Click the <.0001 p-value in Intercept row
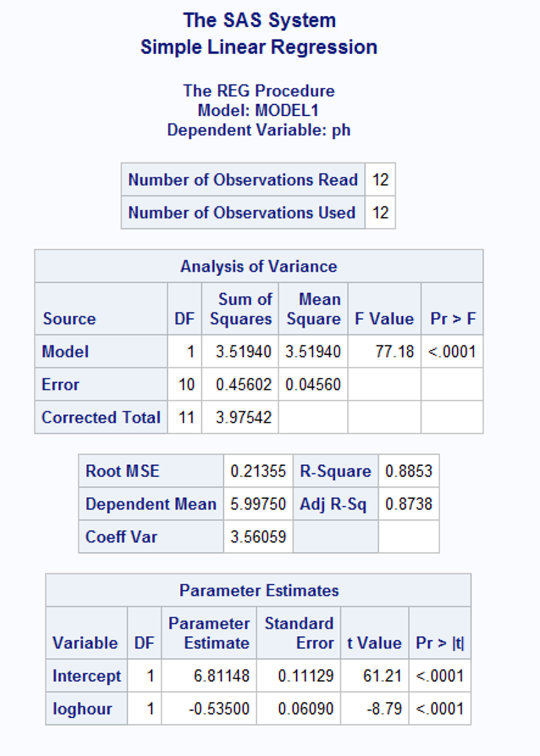Screen dimensions: 540x756 (x=440, y=676)
